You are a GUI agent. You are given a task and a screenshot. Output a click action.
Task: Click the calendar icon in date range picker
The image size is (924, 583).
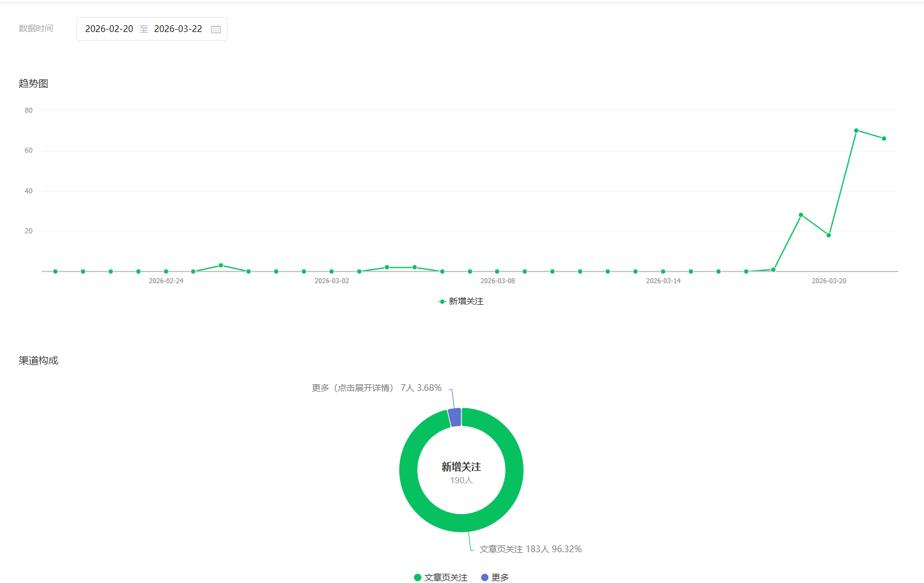[x=216, y=29]
